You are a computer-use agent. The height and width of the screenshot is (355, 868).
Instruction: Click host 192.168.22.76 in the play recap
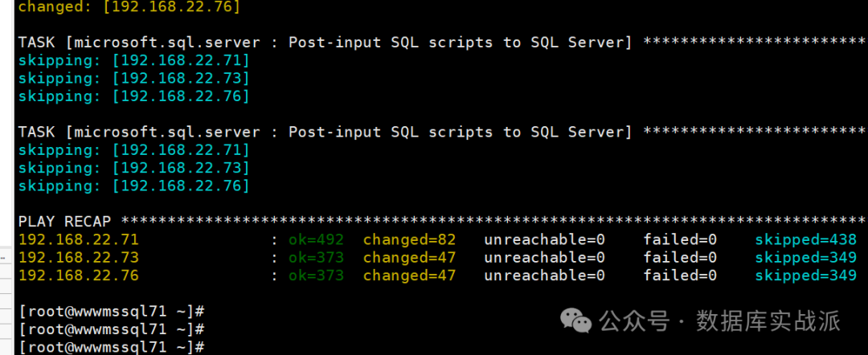pos(78,275)
